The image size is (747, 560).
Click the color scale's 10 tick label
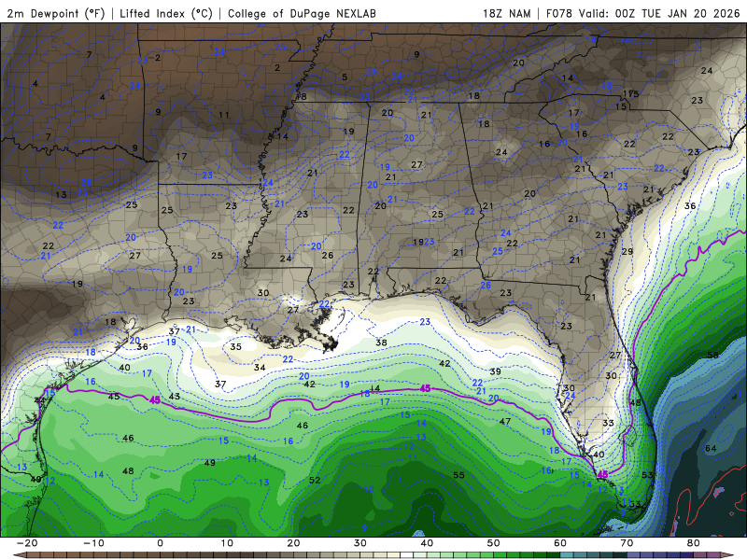227,543
